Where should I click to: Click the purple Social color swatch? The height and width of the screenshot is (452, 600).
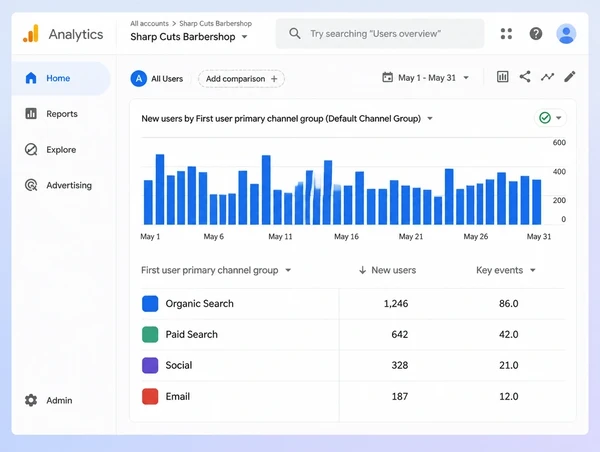(150, 366)
